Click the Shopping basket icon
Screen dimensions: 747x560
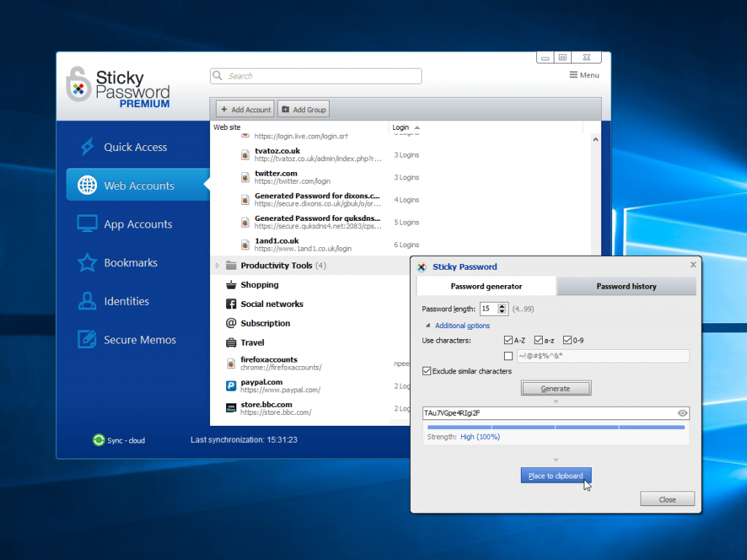pos(231,285)
